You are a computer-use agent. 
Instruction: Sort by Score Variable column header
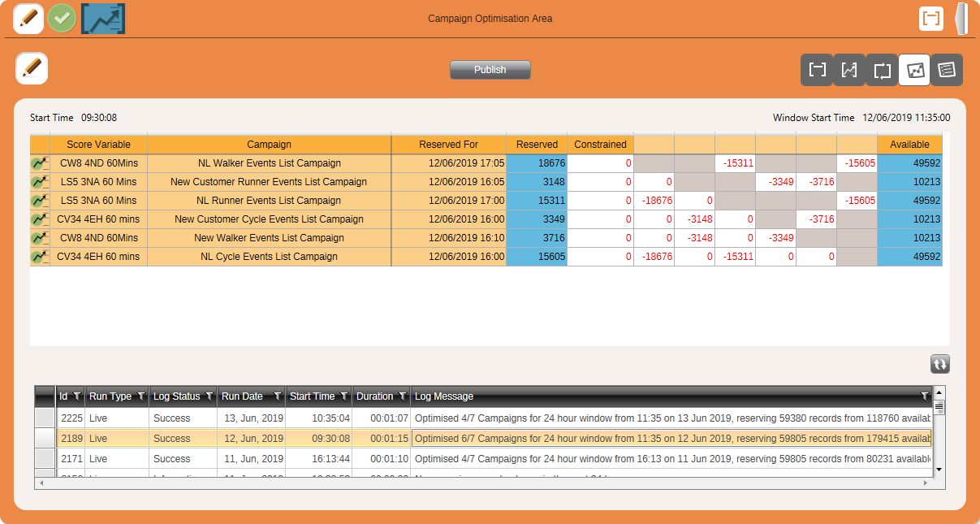click(98, 145)
